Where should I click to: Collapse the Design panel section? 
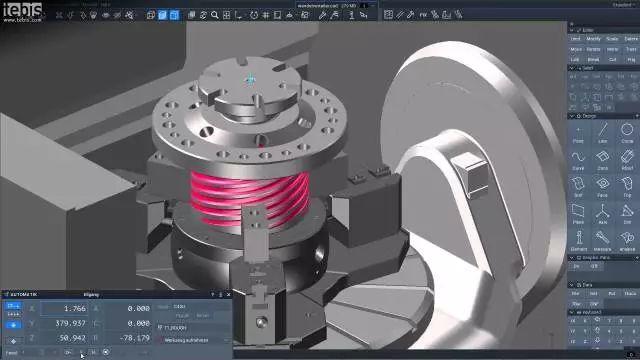(x=572, y=116)
